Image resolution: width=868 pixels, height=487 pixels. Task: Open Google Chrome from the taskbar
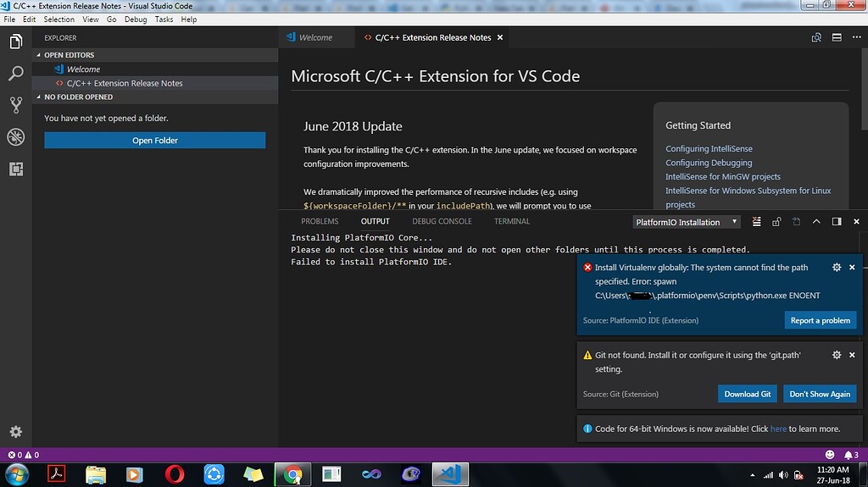[292, 474]
